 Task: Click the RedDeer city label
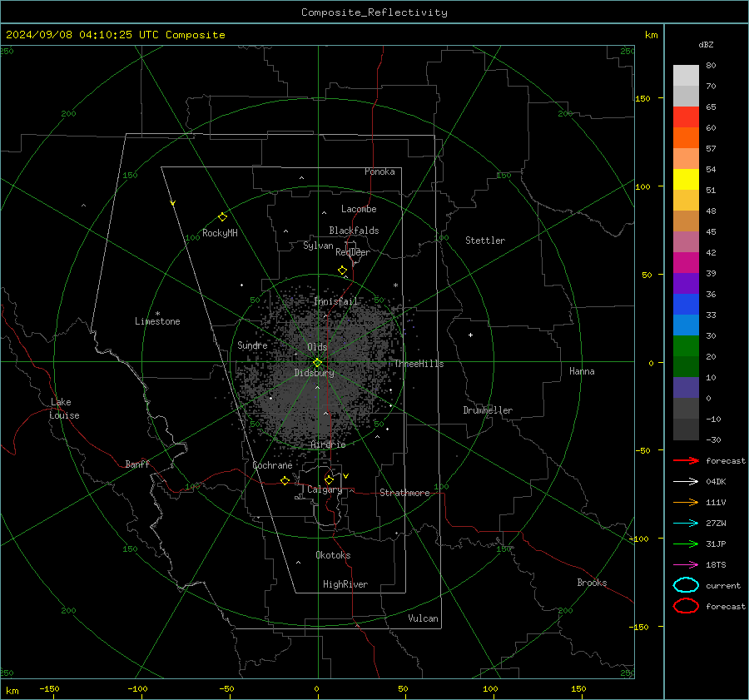click(353, 252)
